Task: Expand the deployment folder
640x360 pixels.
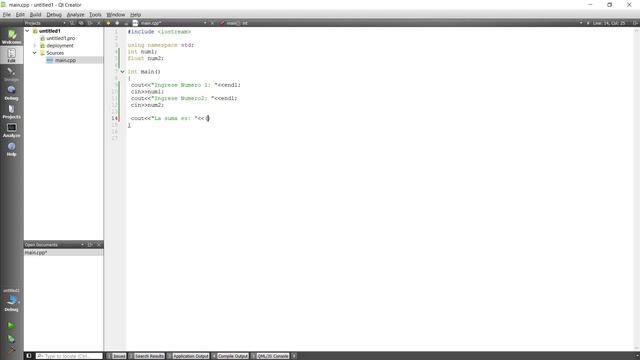Action: tap(35, 45)
